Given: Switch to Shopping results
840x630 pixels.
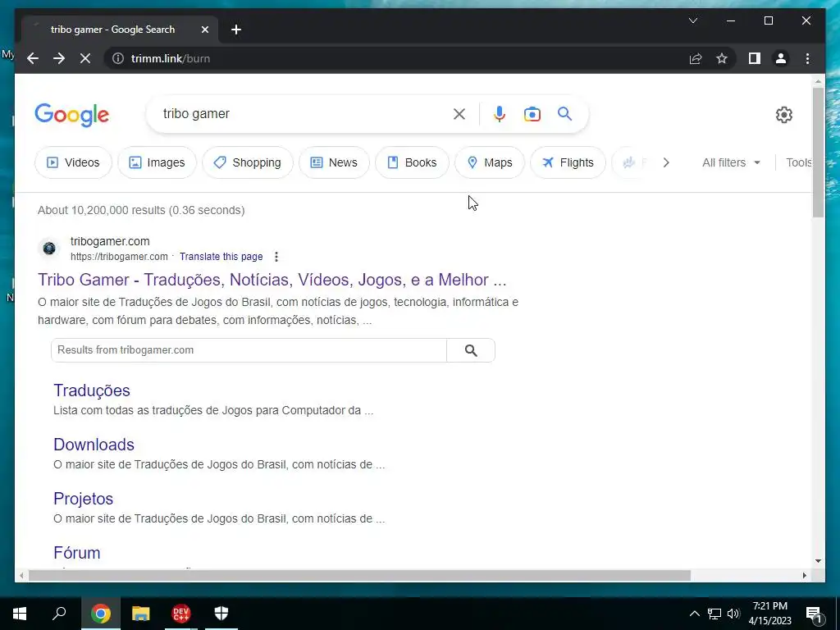Looking at the screenshot, I should [x=248, y=162].
